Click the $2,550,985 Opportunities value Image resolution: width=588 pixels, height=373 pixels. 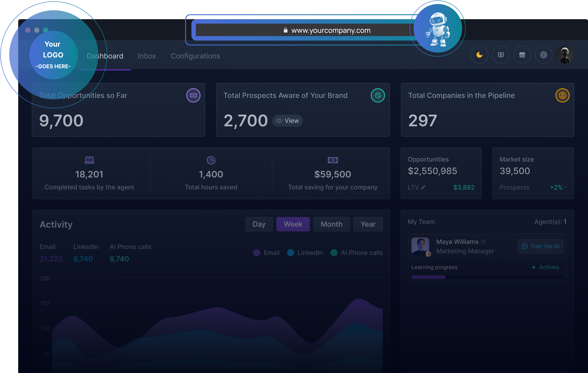click(432, 171)
